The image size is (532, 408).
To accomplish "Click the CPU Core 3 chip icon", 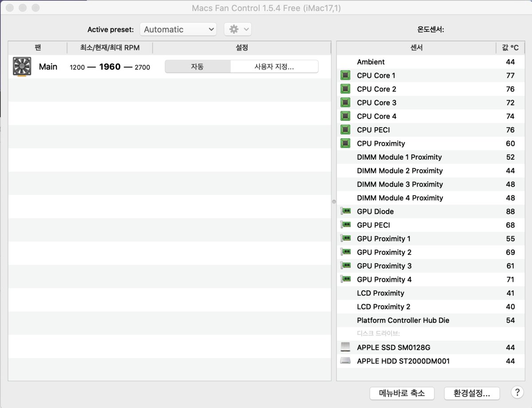I will pyautogui.click(x=345, y=103).
